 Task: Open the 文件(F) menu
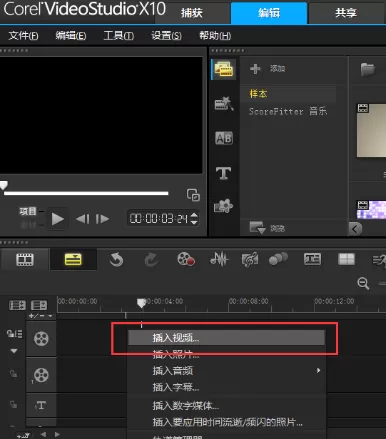click(23, 35)
